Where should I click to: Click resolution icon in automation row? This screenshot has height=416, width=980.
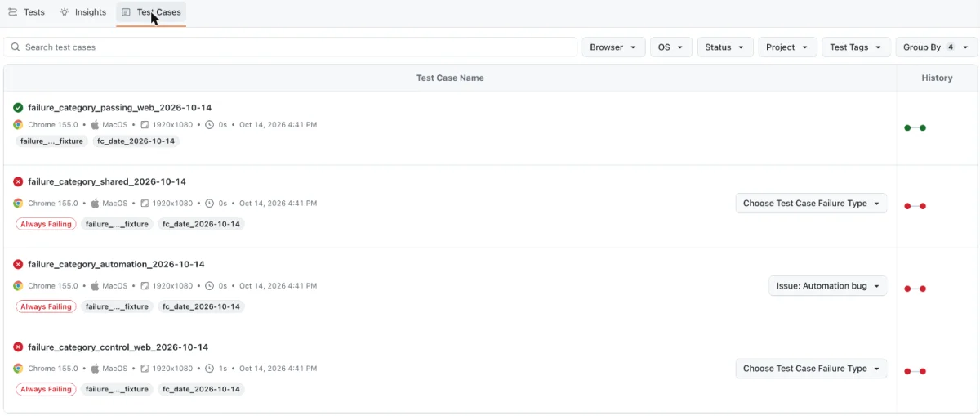tap(145, 286)
